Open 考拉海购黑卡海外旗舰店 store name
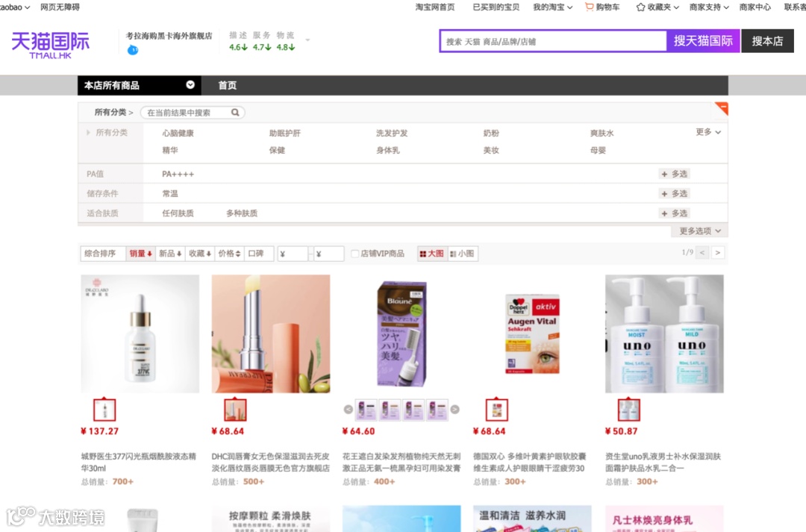Viewport: 806px width, 532px height. tap(169, 36)
